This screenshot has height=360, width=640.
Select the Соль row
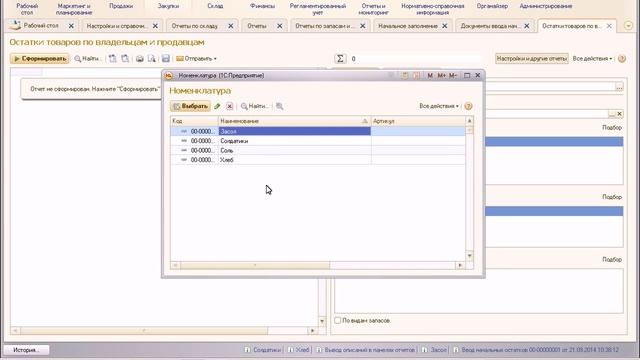click(318, 150)
